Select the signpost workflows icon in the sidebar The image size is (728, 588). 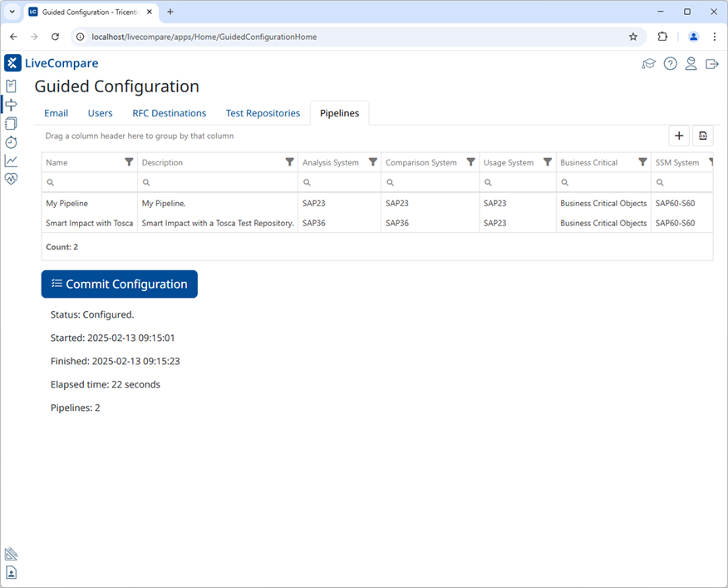tap(11, 104)
